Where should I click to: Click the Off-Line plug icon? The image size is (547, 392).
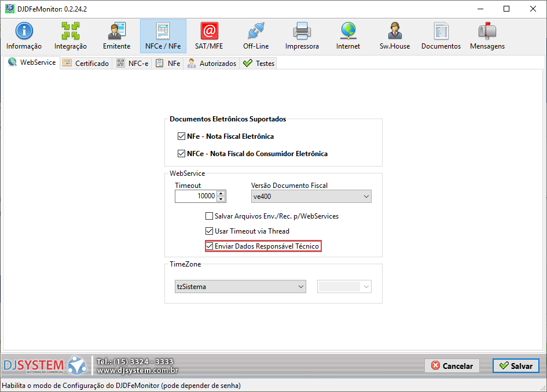[x=255, y=36]
